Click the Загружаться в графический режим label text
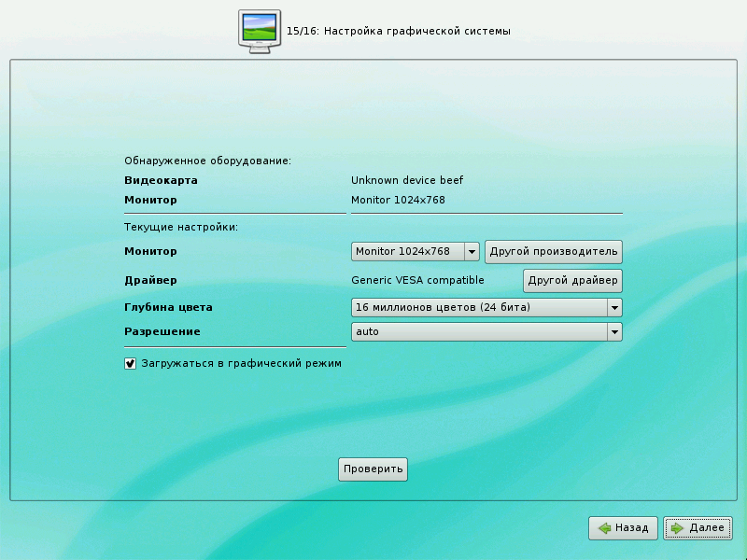The height and width of the screenshot is (560, 747). [241, 363]
